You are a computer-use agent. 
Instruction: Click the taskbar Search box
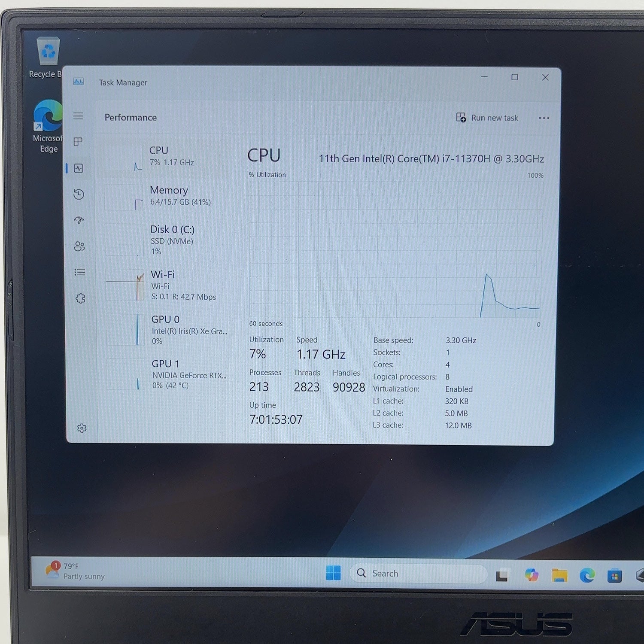pyautogui.click(x=418, y=574)
